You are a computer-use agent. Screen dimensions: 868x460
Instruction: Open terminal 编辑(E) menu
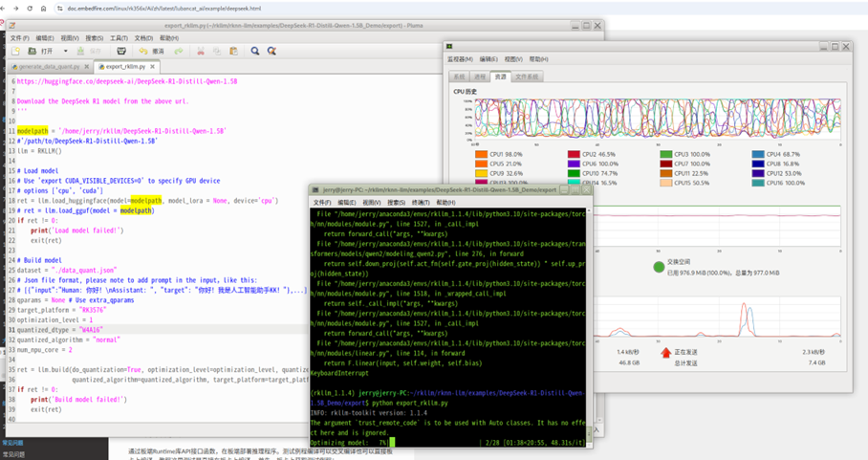347,203
